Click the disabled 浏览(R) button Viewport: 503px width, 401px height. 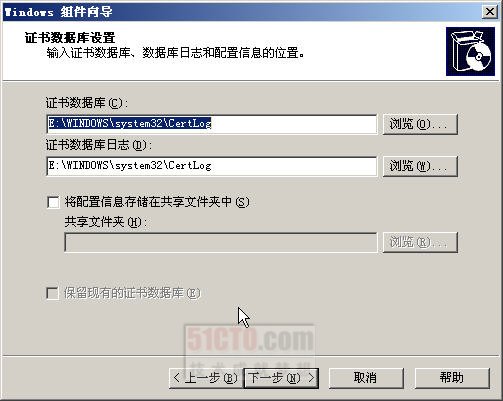click(420, 242)
